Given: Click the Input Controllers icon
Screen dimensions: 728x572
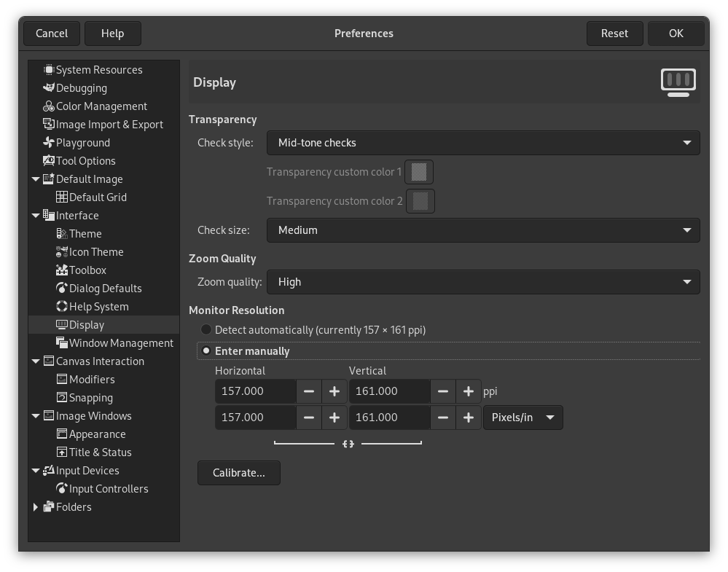Looking at the screenshot, I should click(x=61, y=488).
